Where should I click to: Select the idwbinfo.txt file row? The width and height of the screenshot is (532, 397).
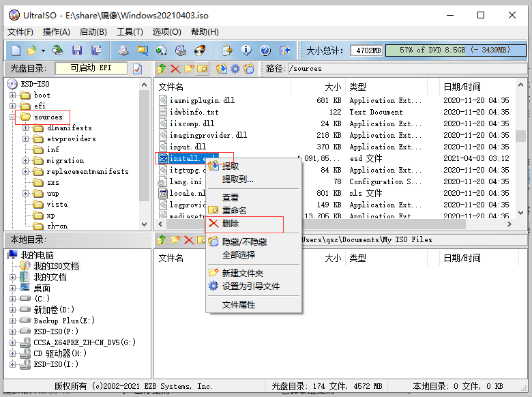(334, 112)
